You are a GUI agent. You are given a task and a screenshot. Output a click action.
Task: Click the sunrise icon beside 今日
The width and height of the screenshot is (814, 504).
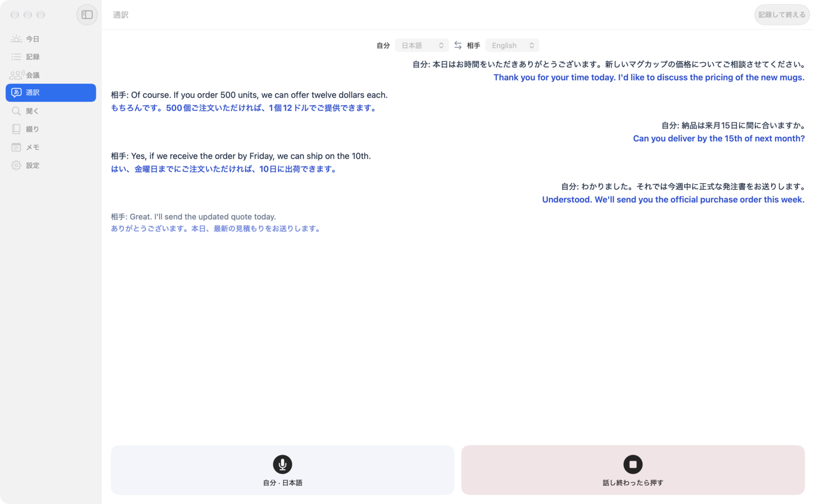16,39
